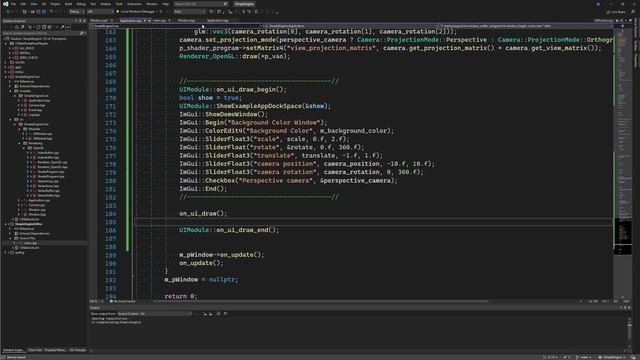This screenshot has width=640, height=360.
Task: Toggle word wrap in Output pane
Action: (226, 313)
